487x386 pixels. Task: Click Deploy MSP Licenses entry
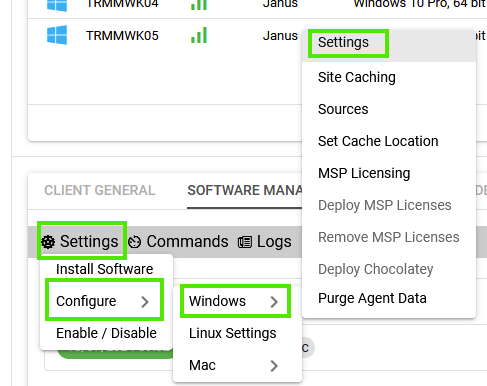coord(389,205)
